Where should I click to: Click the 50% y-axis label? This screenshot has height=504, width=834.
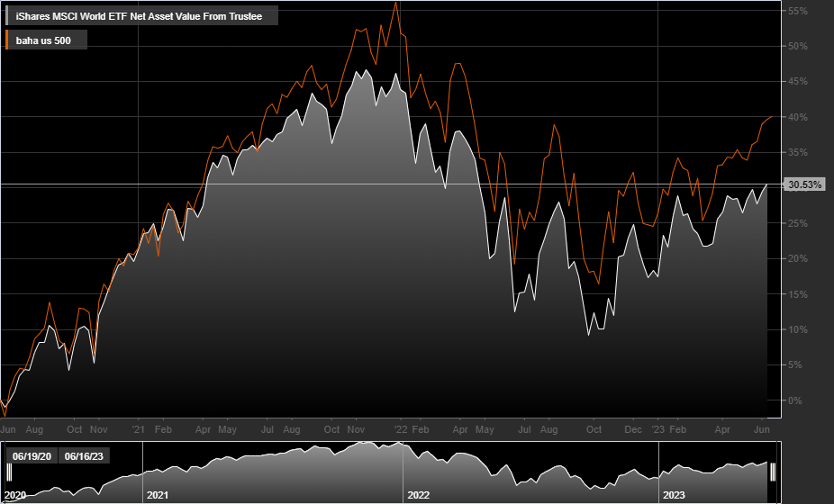pos(798,46)
